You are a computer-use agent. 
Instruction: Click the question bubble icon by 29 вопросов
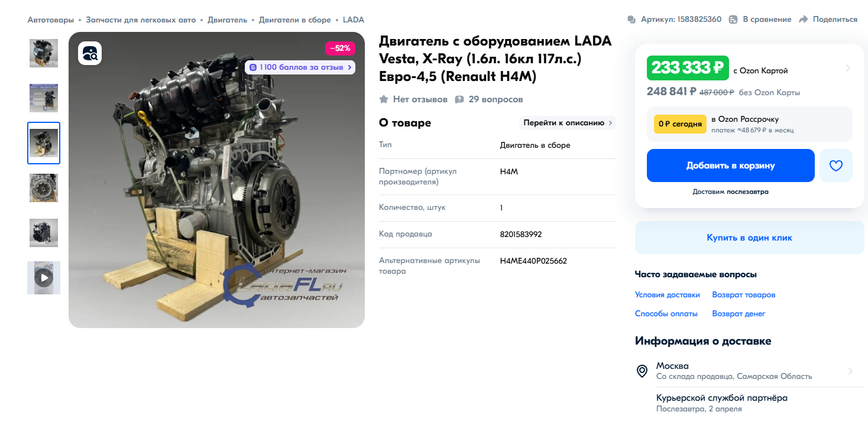459,99
